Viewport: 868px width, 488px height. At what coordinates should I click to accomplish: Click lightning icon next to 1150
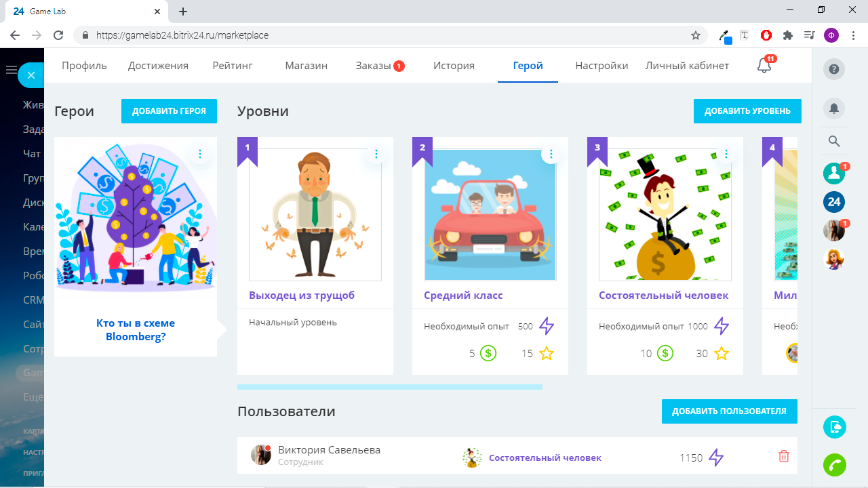[x=716, y=457]
